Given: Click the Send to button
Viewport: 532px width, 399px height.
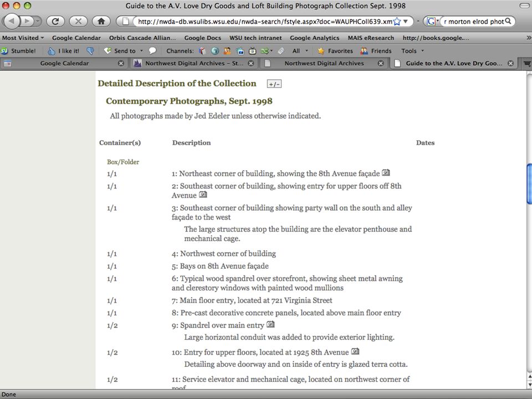Looking at the screenshot, I should coord(120,51).
